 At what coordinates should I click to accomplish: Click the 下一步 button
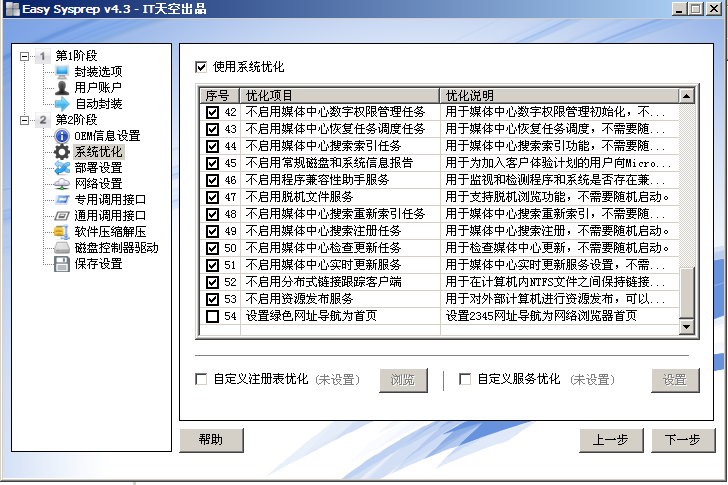coord(683,440)
